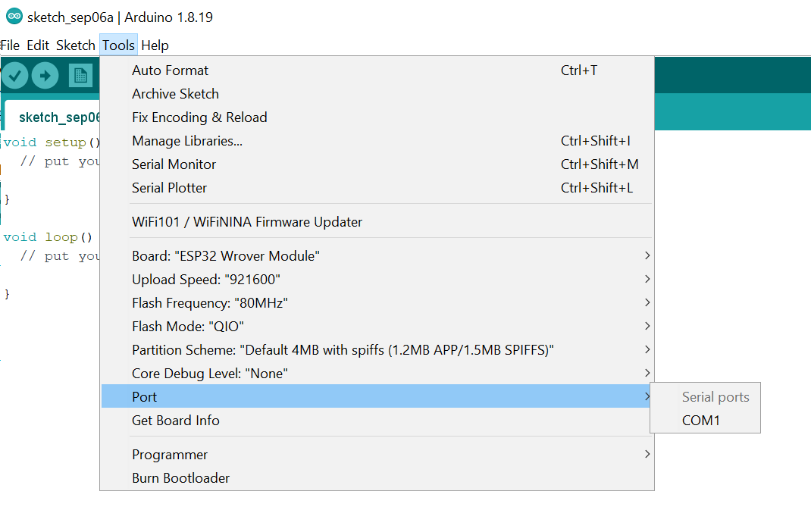The image size is (811, 532).
Task: Open the Help menu
Action: pos(155,45)
